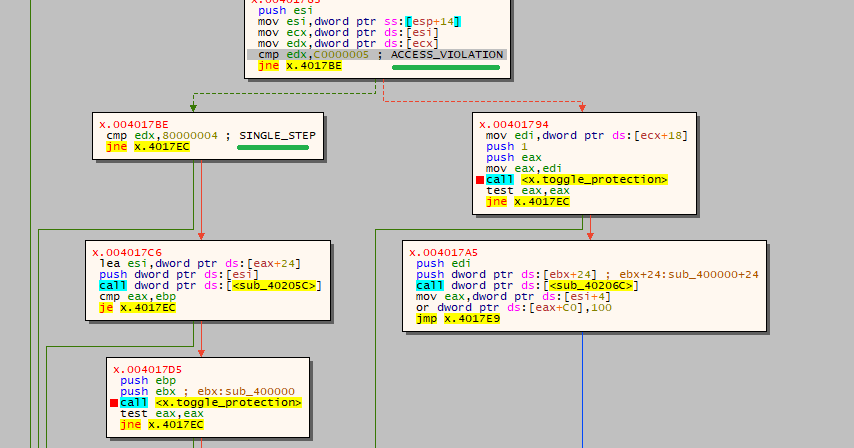Click the x.004017A5 node address header
Viewport: 854px width, 448px height.
[x=443, y=253]
